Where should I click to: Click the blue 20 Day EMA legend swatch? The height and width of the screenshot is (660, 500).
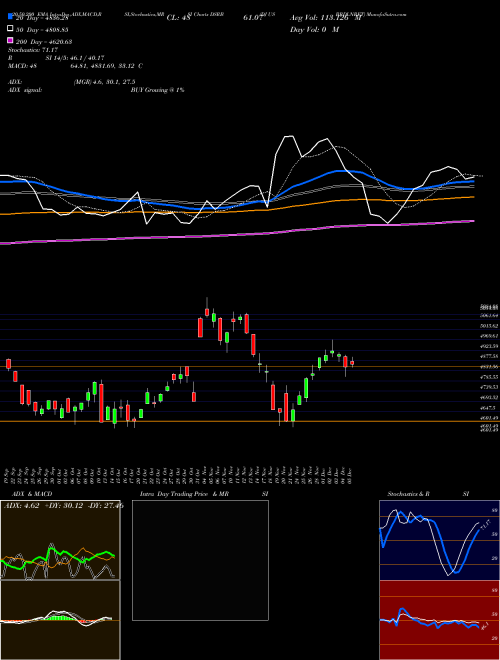(10, 16)
